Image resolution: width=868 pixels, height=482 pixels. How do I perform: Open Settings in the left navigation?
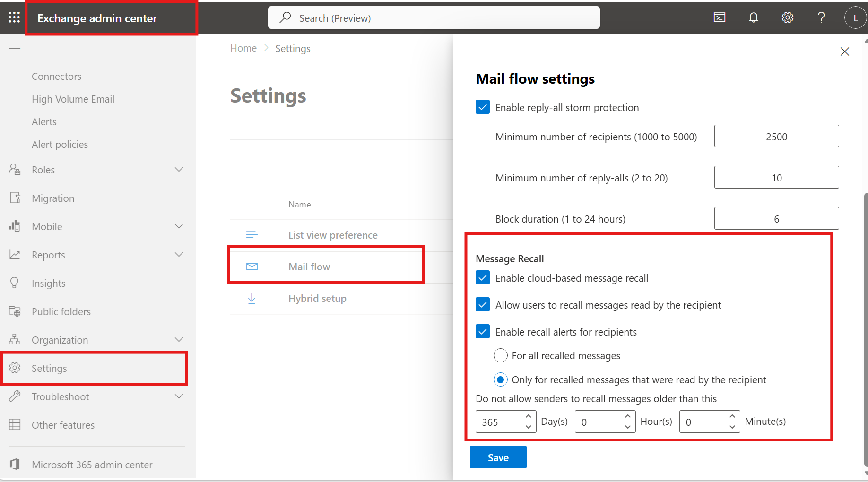pos(95,368)
